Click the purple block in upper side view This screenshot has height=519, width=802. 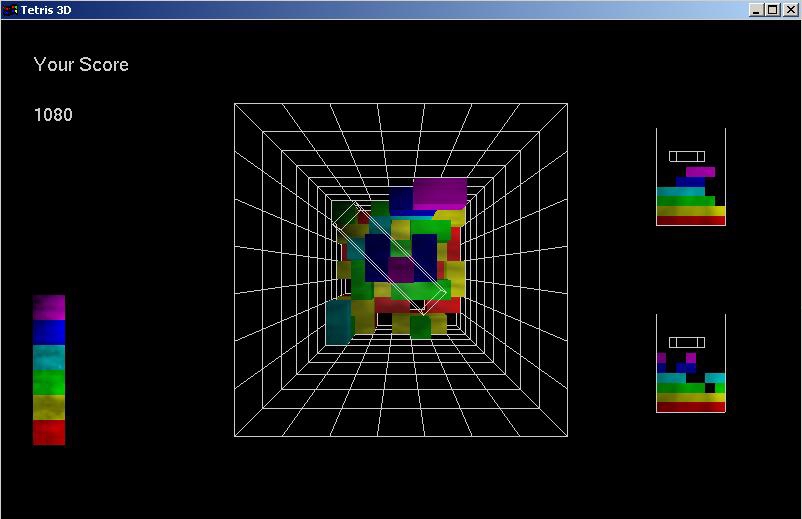point(700,172)
